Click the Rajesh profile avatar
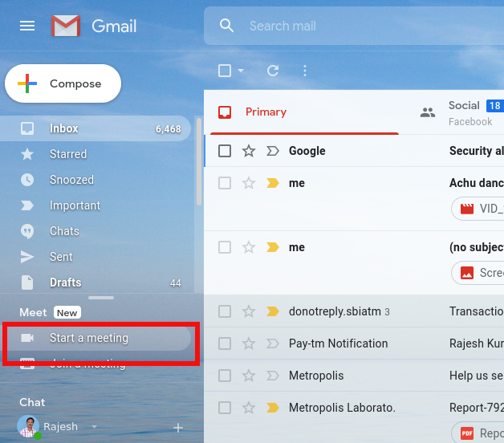504x443 pixels. coord(28,426)
